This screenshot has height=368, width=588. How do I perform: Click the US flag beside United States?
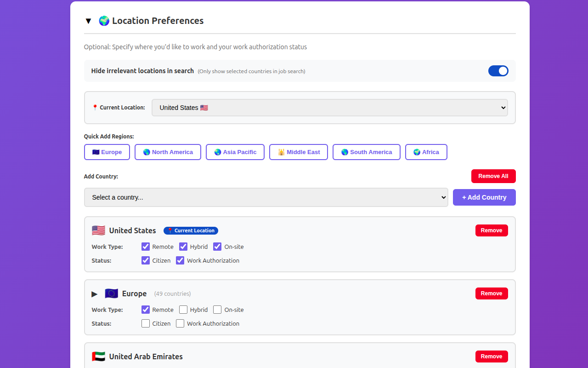[x=98, y=230]
